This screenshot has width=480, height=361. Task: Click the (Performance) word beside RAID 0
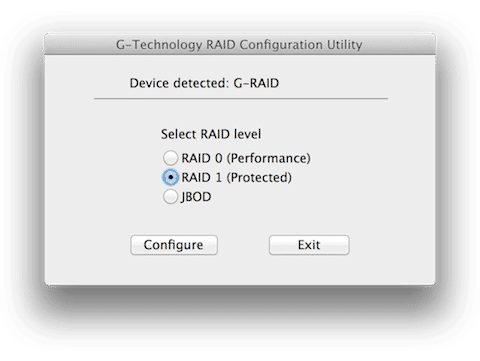269,158
